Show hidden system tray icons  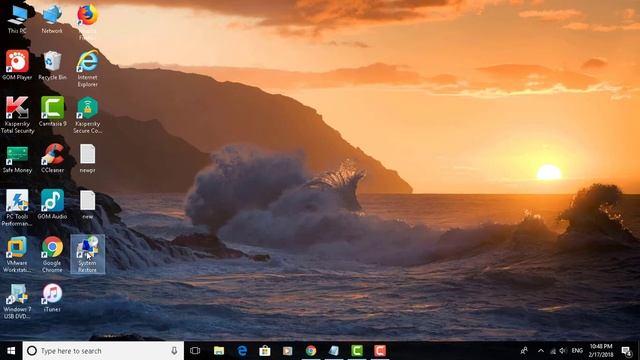(x=541, y=351)
